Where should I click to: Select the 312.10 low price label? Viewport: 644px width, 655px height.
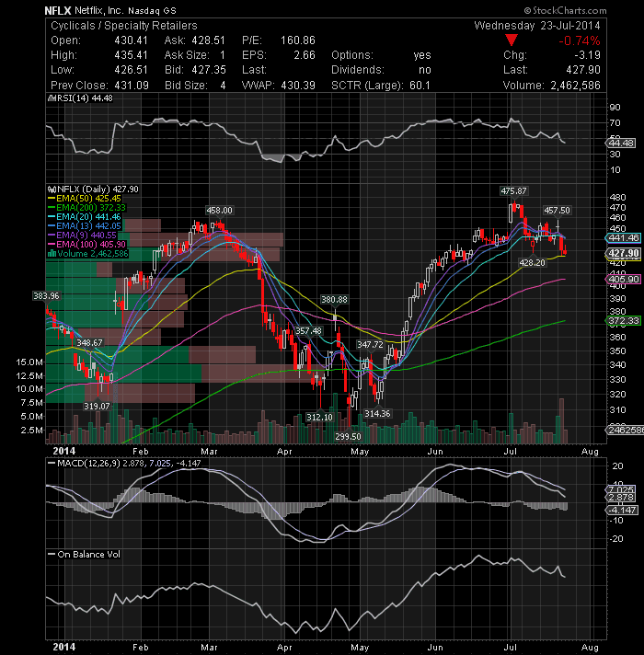tap(319, 417)
